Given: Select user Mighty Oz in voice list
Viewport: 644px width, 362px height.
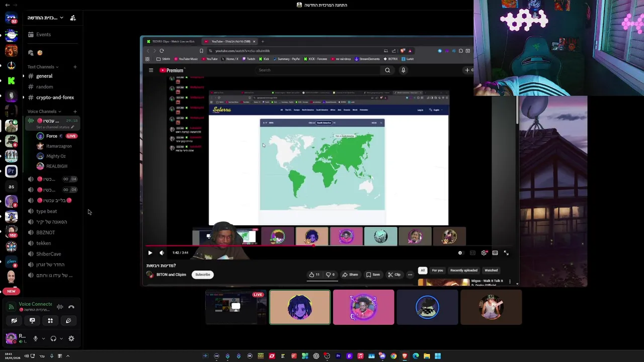Looking at the screenshot, I should pyautogui.click(x=56, y=156).
